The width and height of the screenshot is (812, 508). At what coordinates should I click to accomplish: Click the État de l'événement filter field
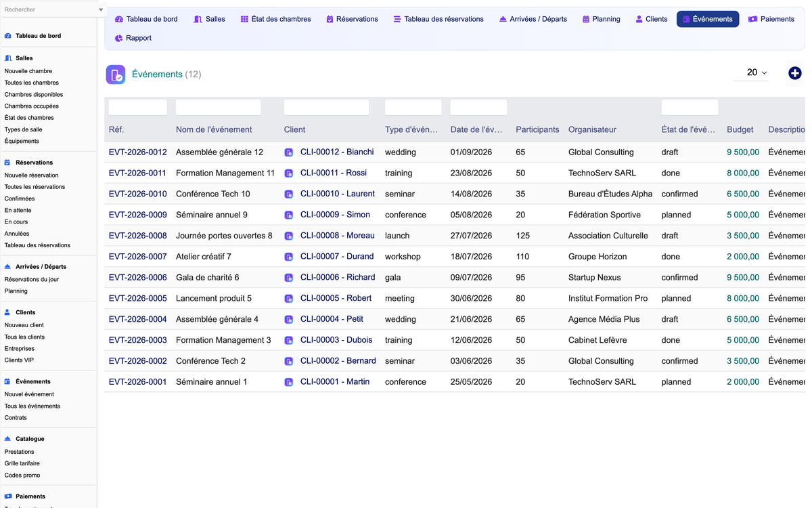coord(690,107)
